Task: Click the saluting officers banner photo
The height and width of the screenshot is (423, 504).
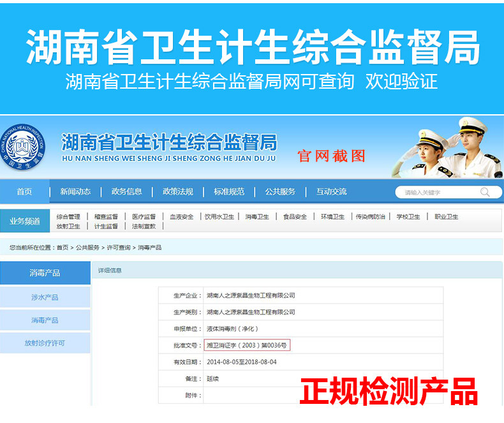Action: tap(447, 147)
